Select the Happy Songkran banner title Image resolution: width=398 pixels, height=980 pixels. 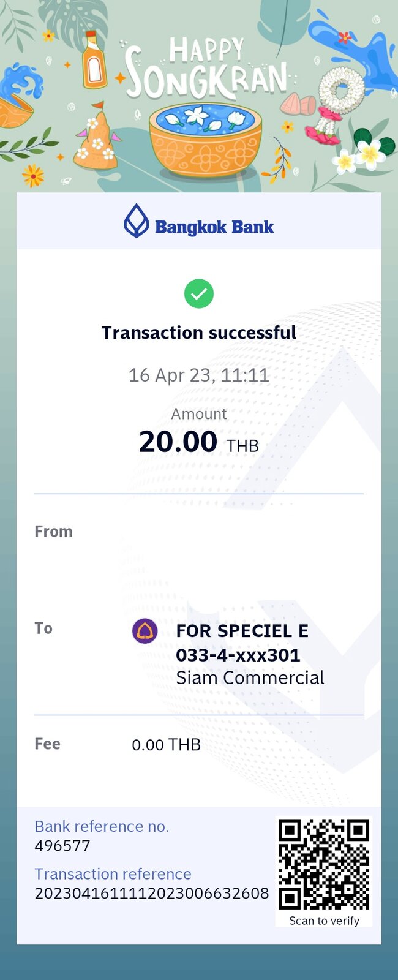point(206,69)
